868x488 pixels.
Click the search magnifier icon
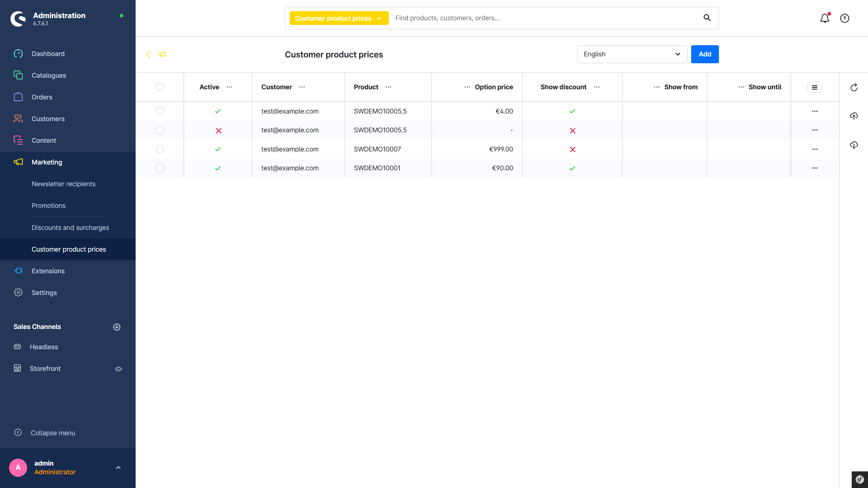[707, 18]
